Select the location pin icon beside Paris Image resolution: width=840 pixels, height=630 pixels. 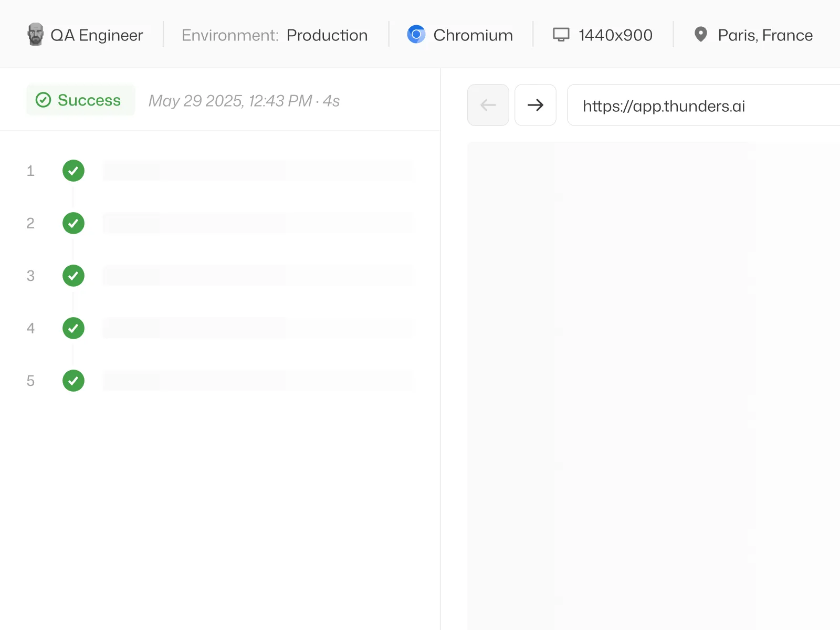point(700,35)
